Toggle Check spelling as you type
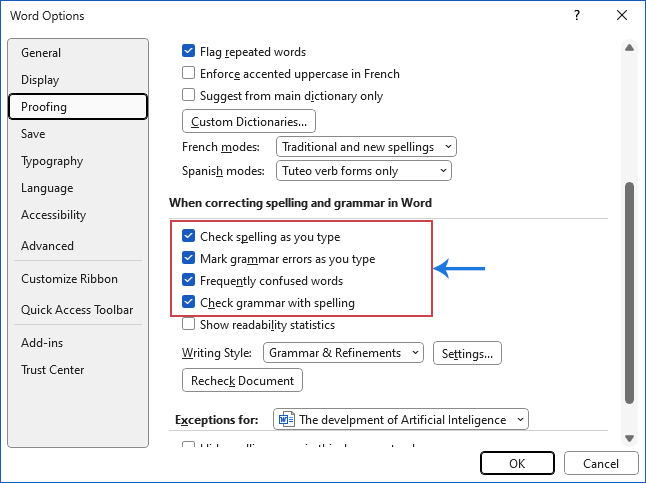Image resolution: width=646 pixels, height=483 pixels. [188, 237]
